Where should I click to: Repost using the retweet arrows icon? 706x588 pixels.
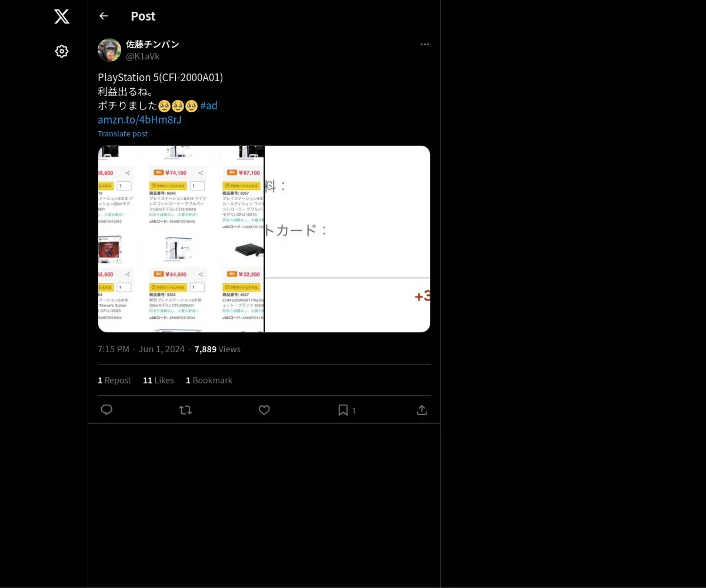185,410
